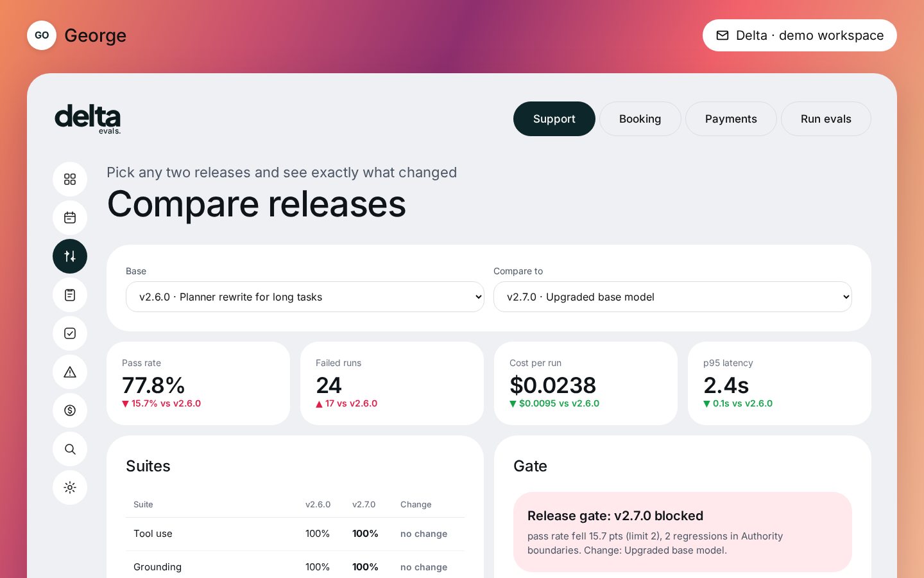Click the Tool use suite row

295,534
